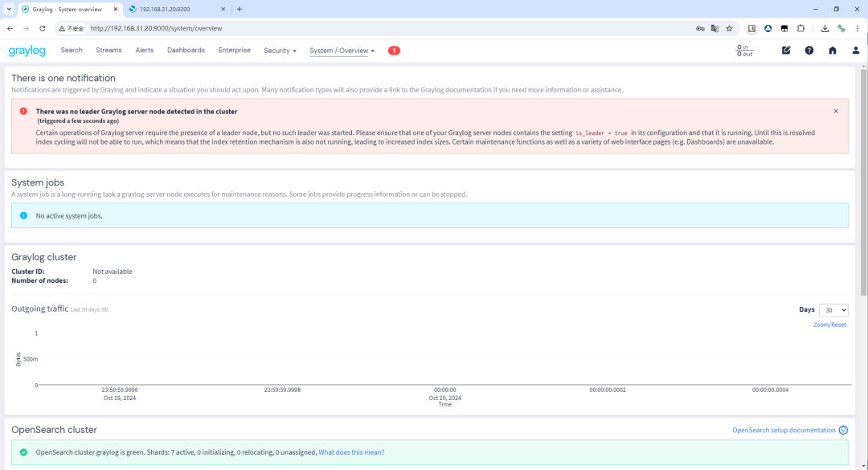The image size is (868, 470).
Task: Click the red error icon in the notification
Action: (x=23, y=111)
